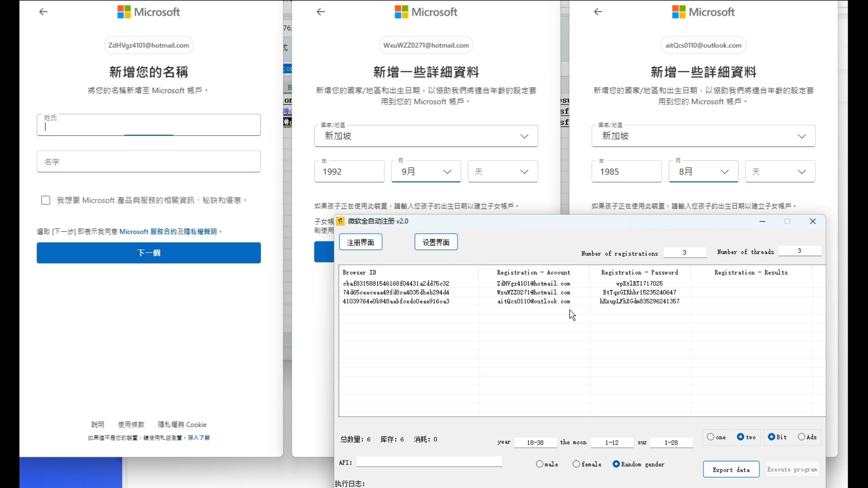
Task: Click the year field showing 1992
Action: [349, 172]
